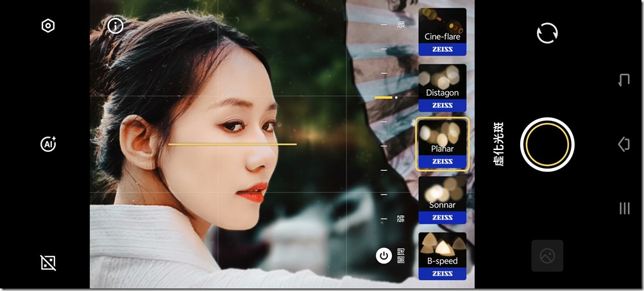Toggle the AI scene enhancement icon

coord(48,144)
